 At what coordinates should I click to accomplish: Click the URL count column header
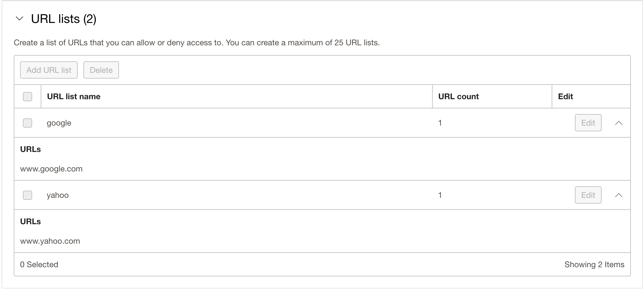458,96
